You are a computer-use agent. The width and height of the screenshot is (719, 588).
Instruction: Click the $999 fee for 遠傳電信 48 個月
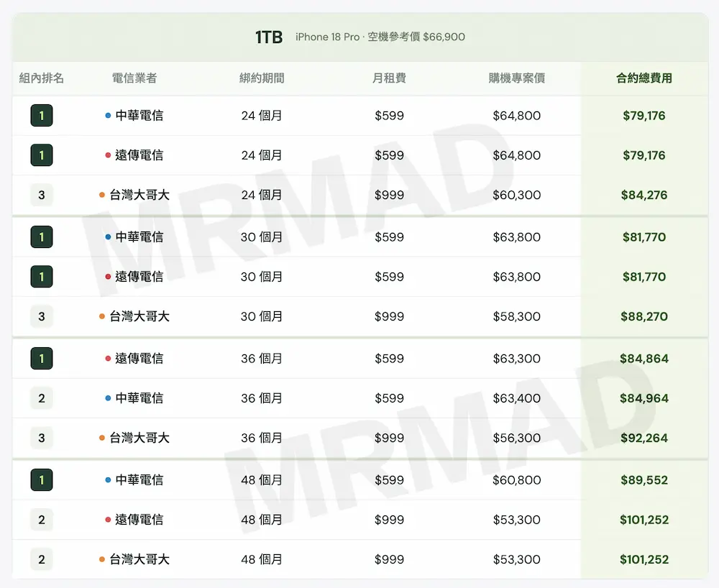(389, 520)
